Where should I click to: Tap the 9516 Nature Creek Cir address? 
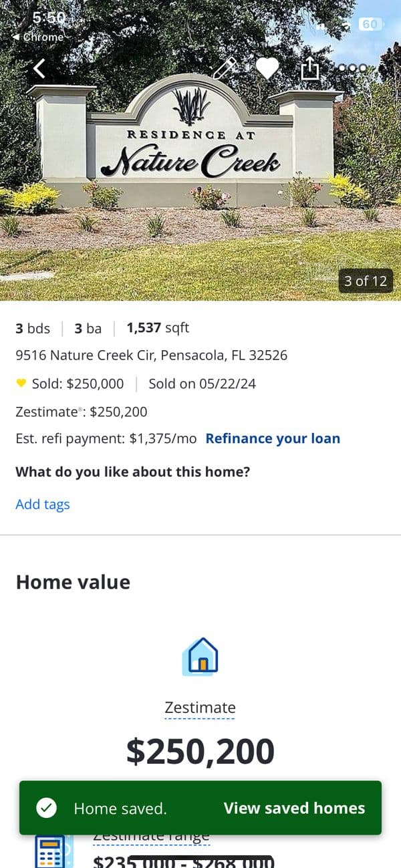tap(151, 355)
